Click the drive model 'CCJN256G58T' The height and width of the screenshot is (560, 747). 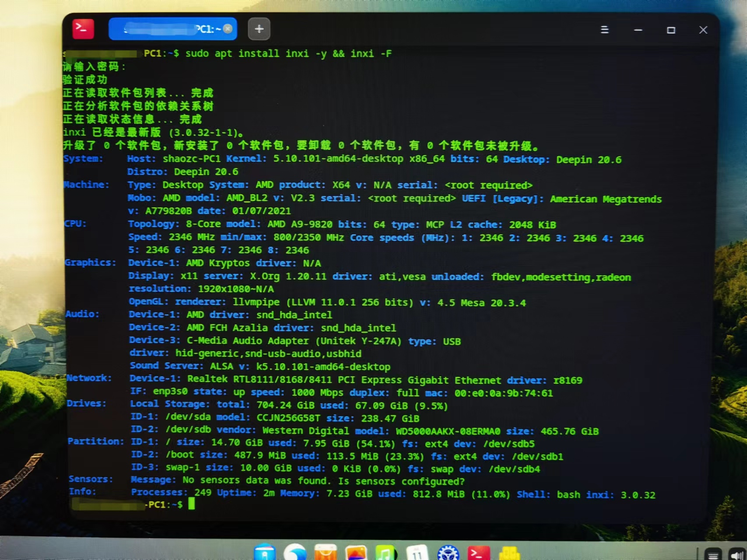click(x=289, y=418)
